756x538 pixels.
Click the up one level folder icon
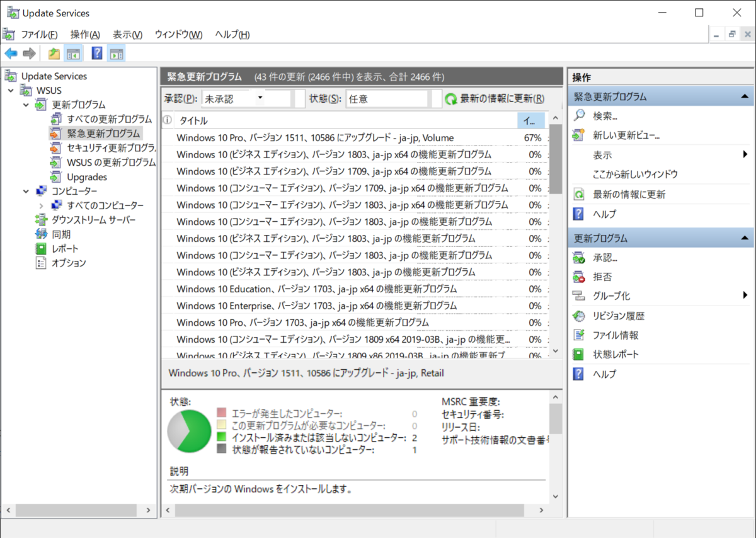(x=54, y=54)
